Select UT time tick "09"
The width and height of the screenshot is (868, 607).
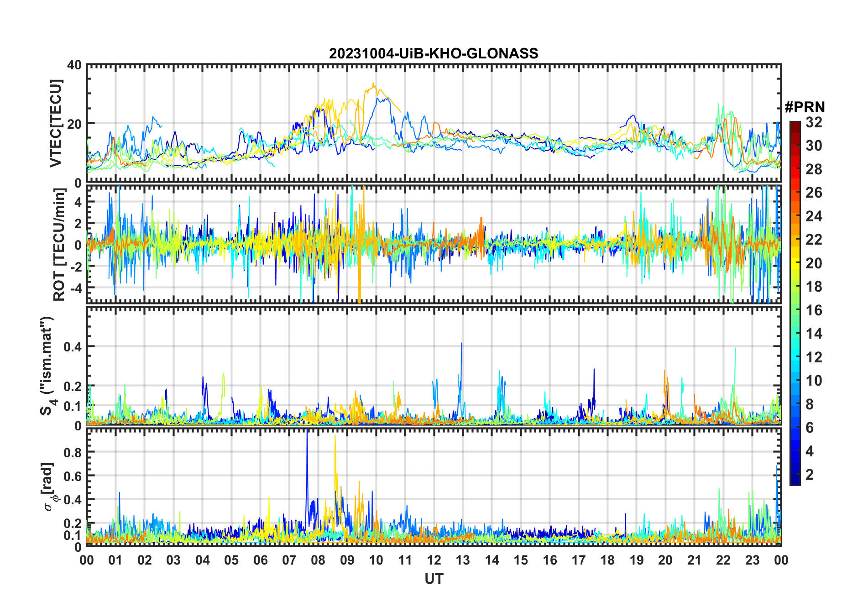347,560
